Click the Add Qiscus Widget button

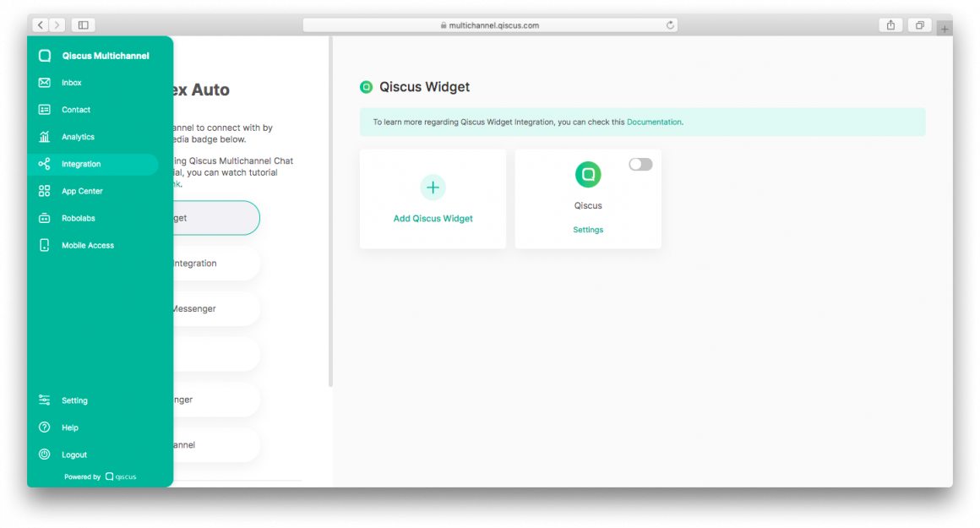click(x=433, y=218)
